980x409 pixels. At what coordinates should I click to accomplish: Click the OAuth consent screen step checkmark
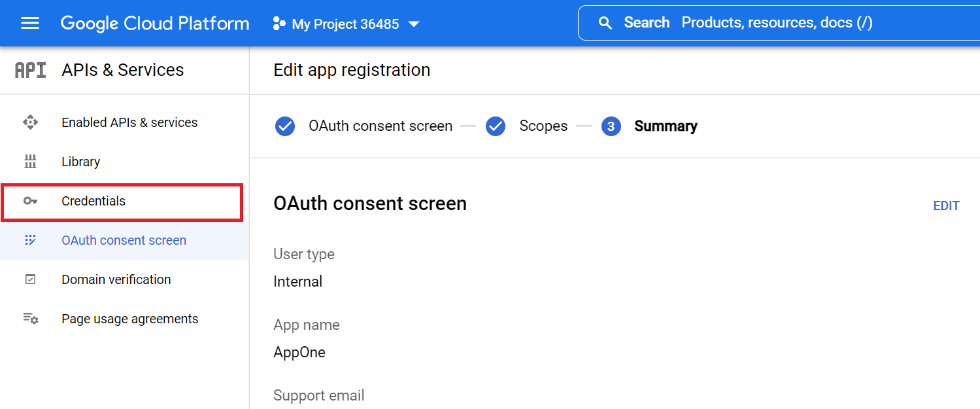pos(285,126)
